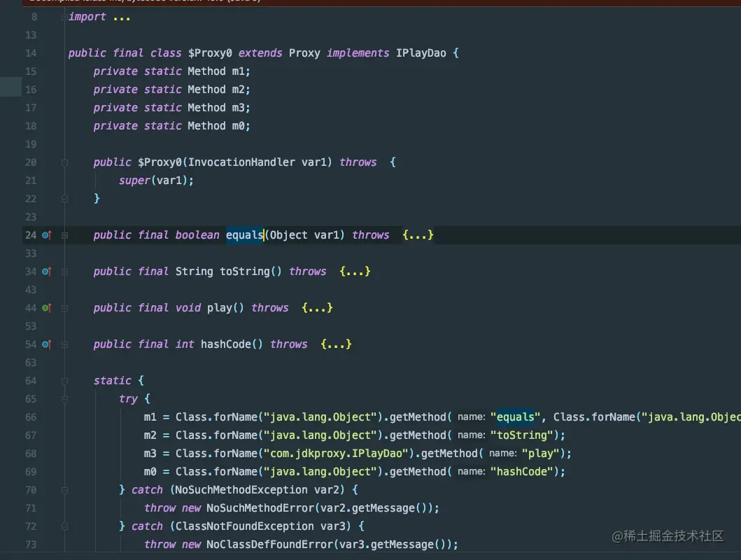The width and height of the screenshot is (741, 560).
Task: Click the folded '...' after import
Action: 122,18
